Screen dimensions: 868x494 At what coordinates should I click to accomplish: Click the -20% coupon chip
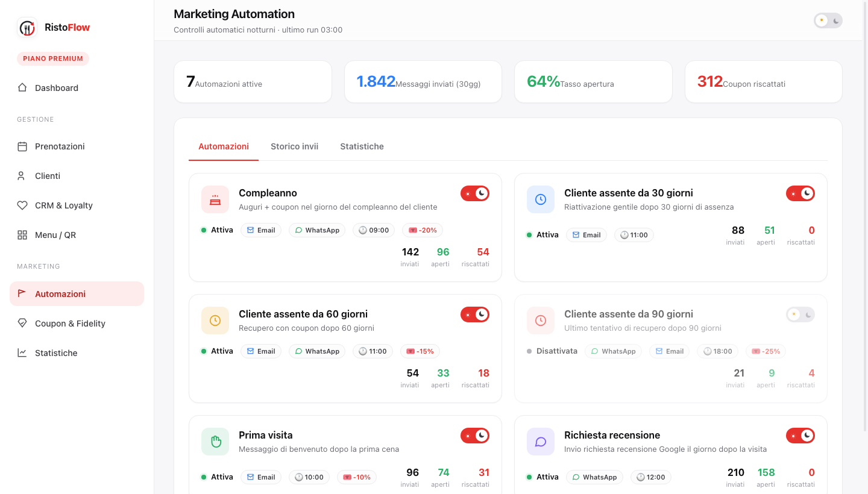pos(423,230)
